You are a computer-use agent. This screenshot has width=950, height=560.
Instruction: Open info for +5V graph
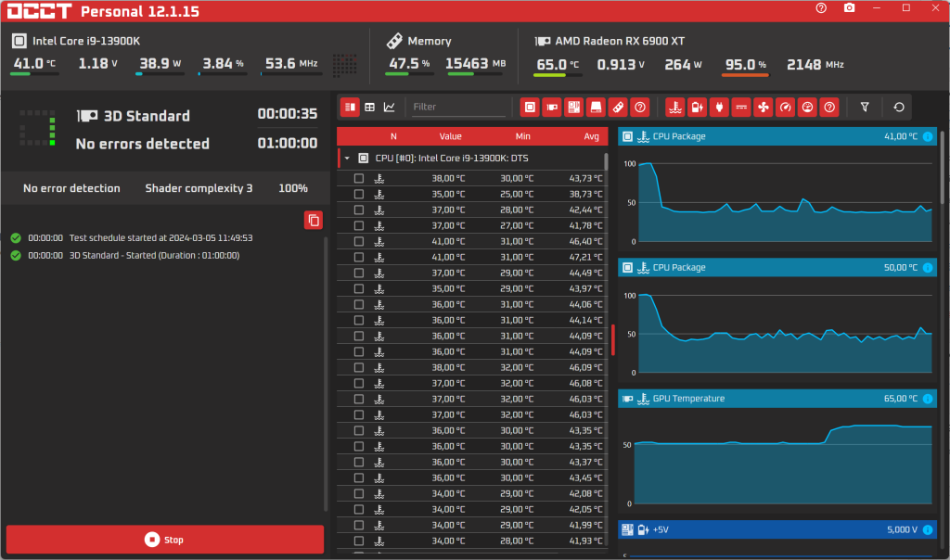coord(928,529)
